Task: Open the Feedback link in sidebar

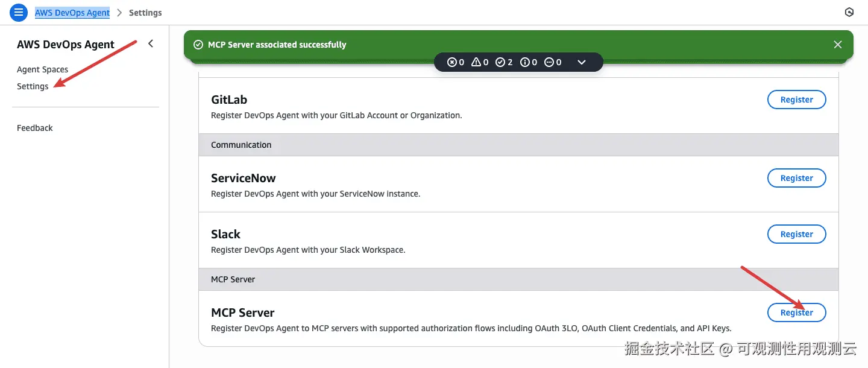Action: click(x=34, y=128)
